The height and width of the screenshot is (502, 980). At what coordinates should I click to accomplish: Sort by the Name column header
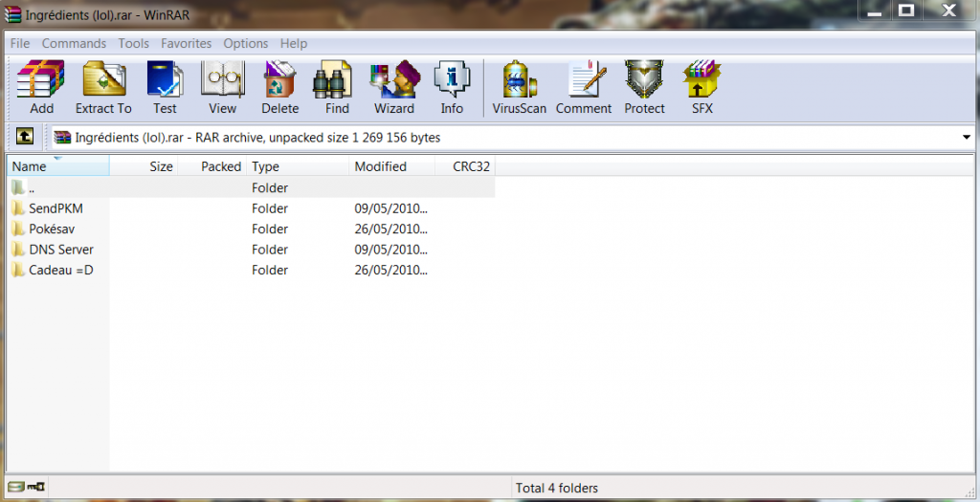pyautogui.click(x=58, y=166)
